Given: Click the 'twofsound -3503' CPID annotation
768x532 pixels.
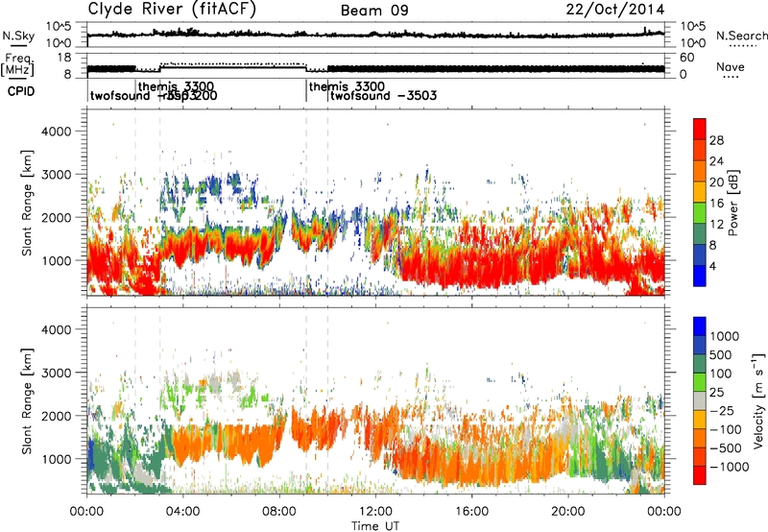Looking at the screenshot, I should pyautogui.click(x=383, y=95).
